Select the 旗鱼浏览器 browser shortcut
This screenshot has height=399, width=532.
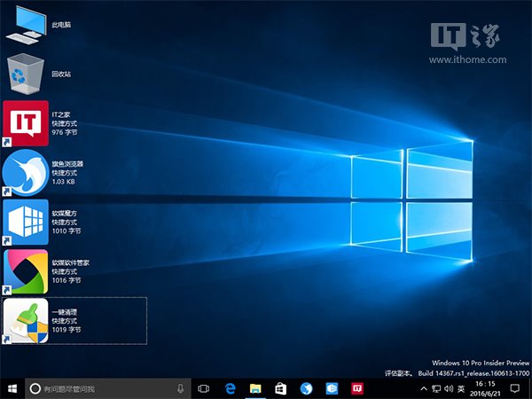tap(27, 173)
